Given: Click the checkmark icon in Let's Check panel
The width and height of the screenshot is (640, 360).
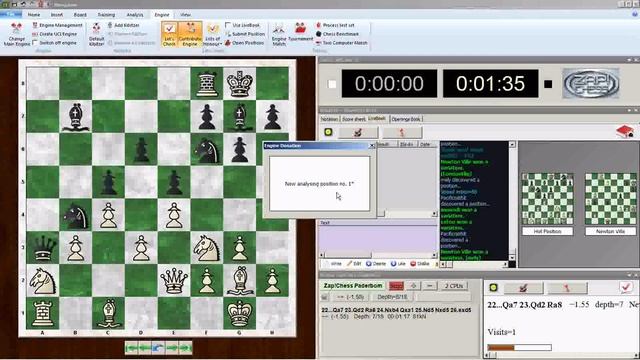Looking at the screenshot, I should click(625, 288).
